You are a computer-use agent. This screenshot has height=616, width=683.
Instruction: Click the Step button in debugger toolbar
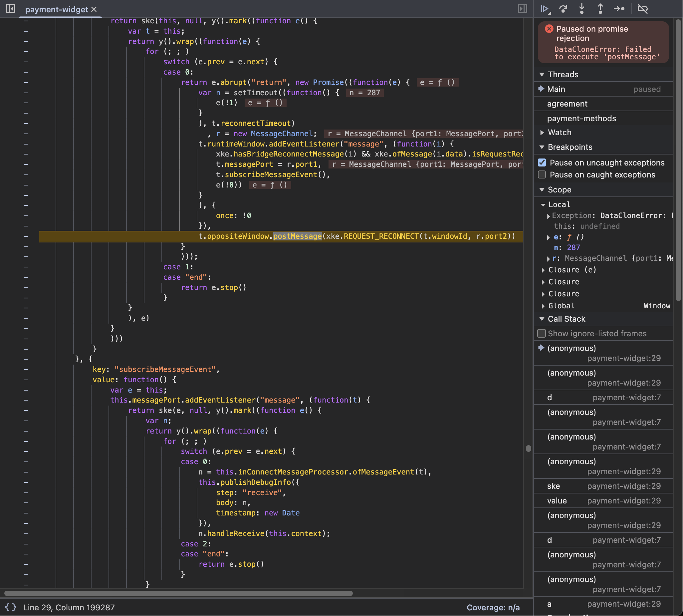(x=619, y=9)
